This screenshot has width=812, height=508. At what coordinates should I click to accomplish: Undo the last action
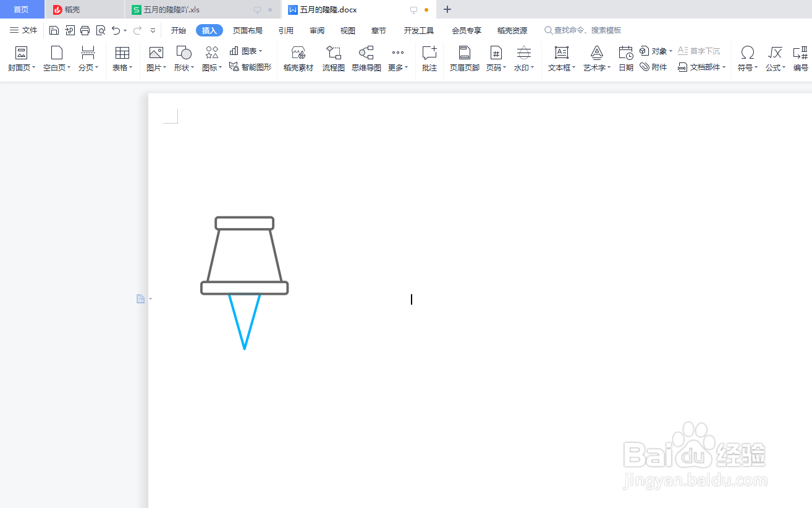point(116,30)
